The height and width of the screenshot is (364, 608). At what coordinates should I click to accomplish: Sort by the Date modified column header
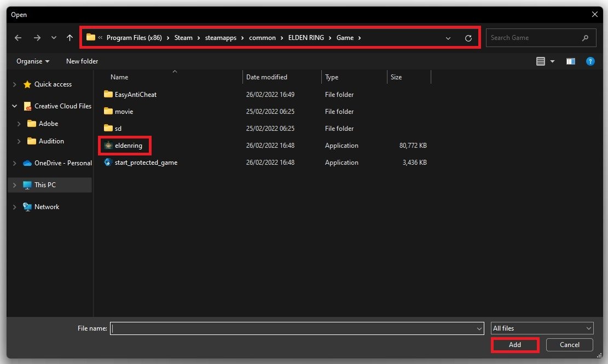(267, 77)
